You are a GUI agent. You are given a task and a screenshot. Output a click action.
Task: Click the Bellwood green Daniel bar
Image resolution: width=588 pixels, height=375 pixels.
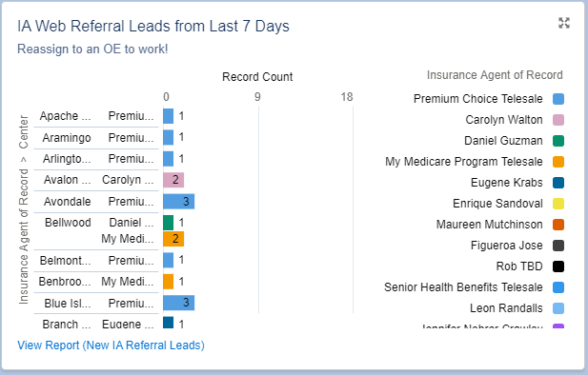coord(168,223)
